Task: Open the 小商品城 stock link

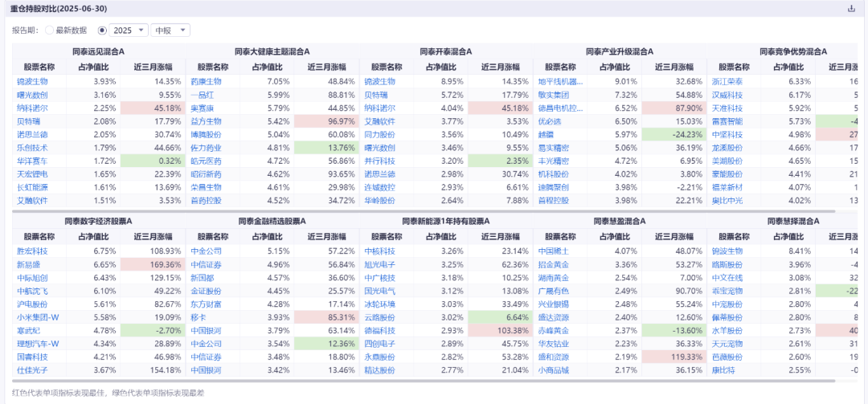Action: point(554,371)
